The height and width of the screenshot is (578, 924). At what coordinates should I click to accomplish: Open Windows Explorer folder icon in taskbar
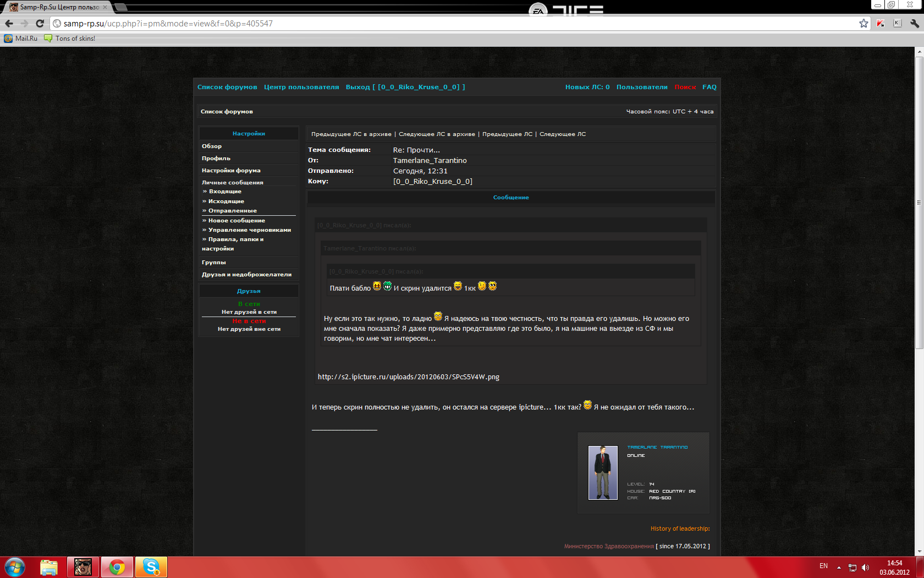pos(49,566)
